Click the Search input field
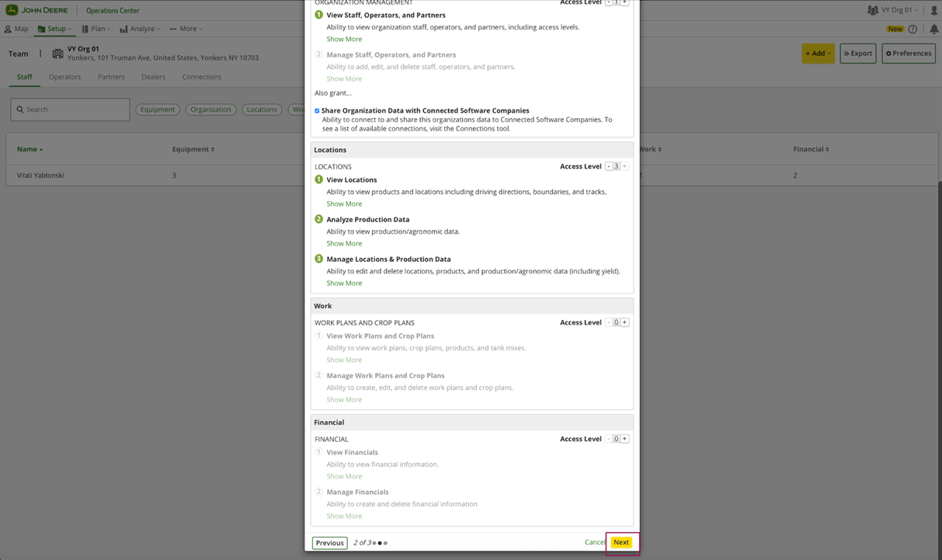The image size is (942, 560). (x=71, y=110)
